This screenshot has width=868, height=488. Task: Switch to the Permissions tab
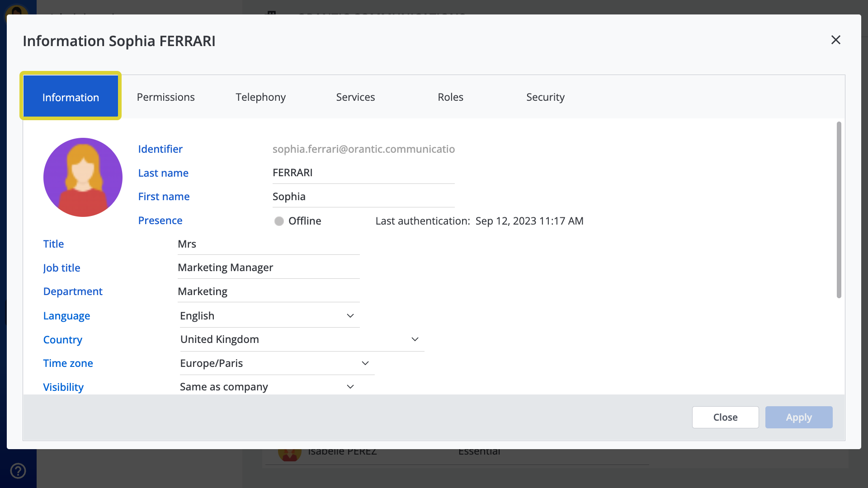point(165,97)
